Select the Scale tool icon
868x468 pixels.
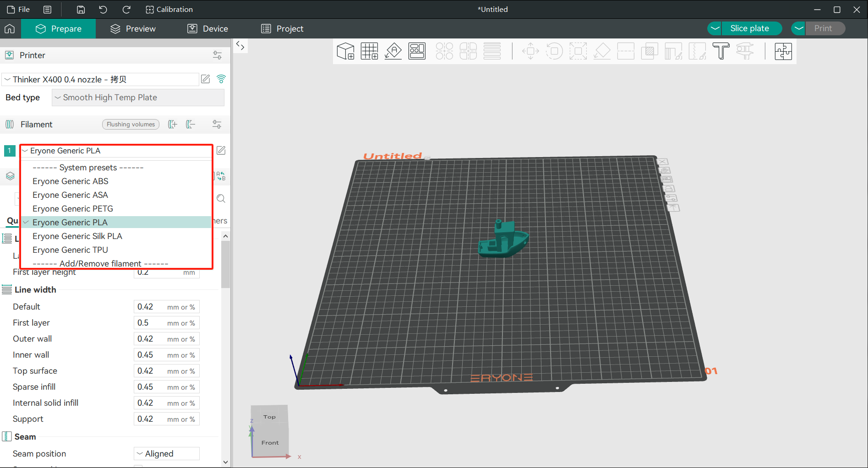578,51
